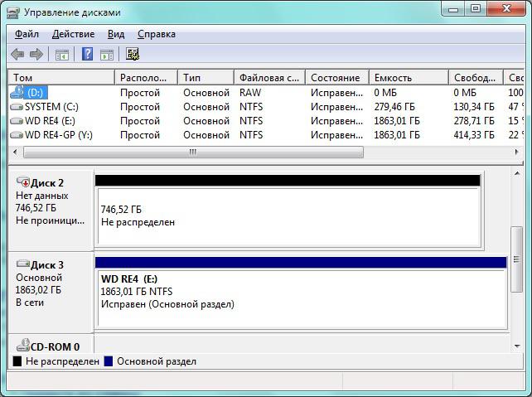Open the Справка menu
Image resolution: width=532 pixels, height=397 pixels.
pyautogui.click(x=156, y=34)
